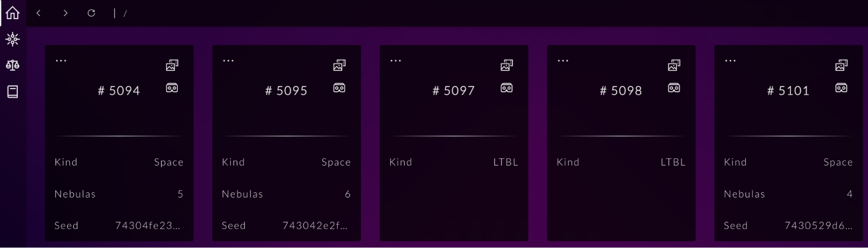Open the book icon in sidebar
This screenshot has width=868, height=248.
point(13,92)
